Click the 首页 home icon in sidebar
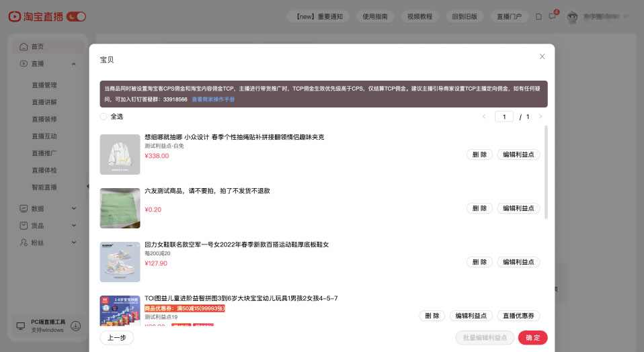 click(x=24, y=47)
